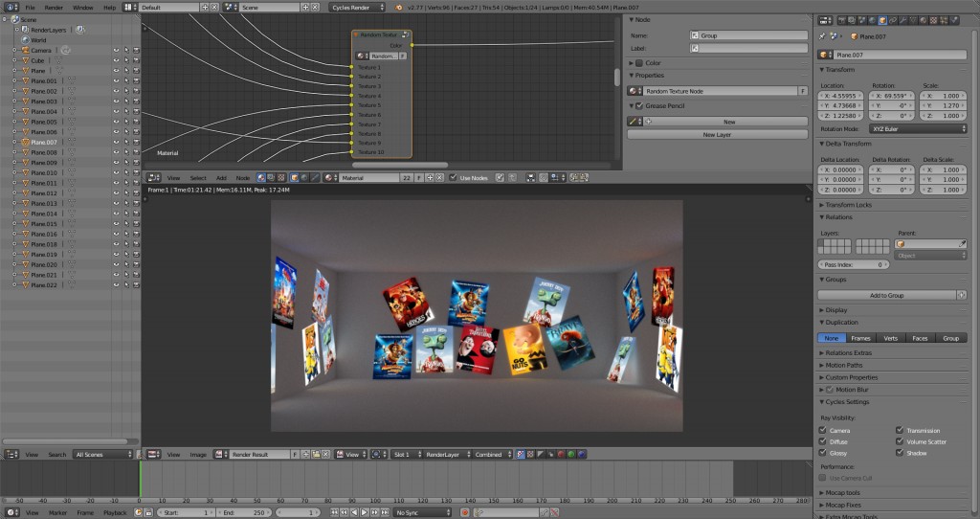Image resolution: width=980 pixels, height=519 pixels.
Task: Toggle the properties pin icon
Action: (x=822, y=36)
